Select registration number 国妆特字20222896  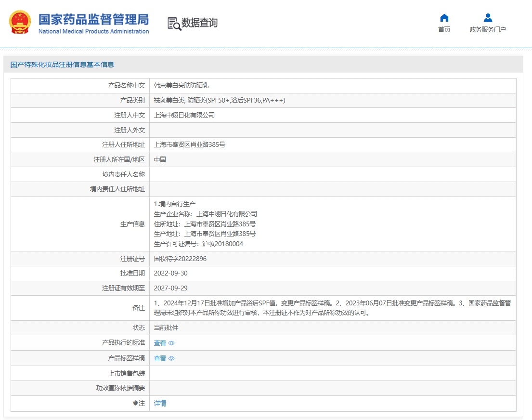point(180,259)
